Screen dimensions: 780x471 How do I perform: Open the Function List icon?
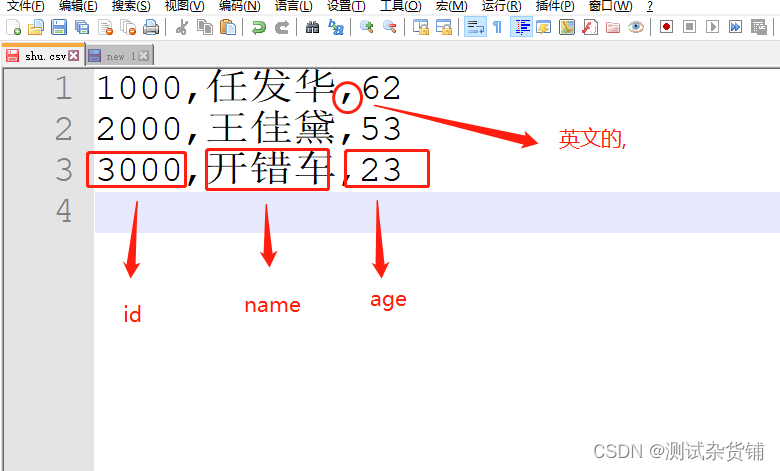[589, 27]
